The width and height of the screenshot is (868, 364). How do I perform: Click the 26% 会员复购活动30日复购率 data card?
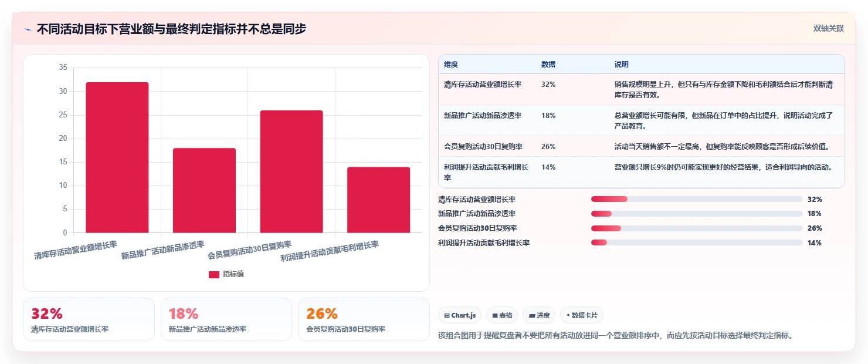364,319
